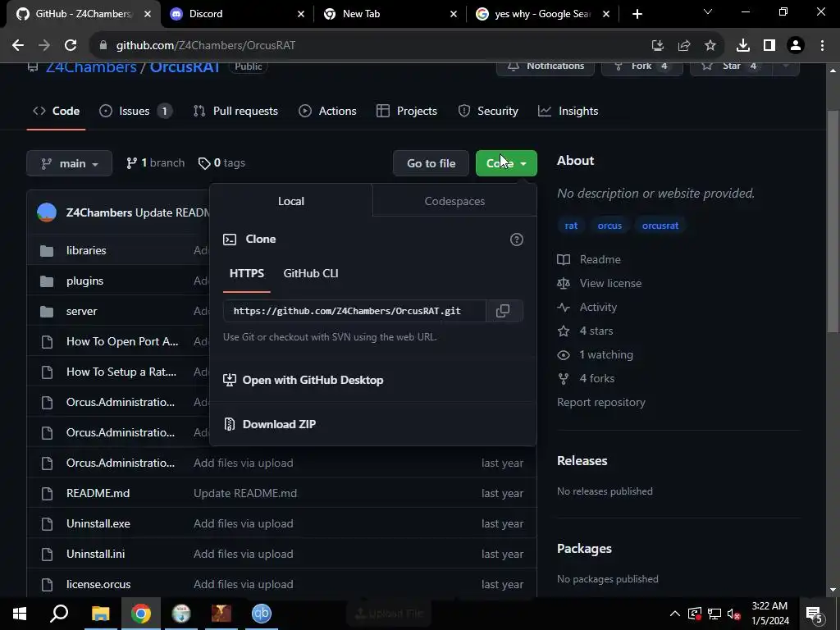
Task: Open the Security tab
Action: 488,111
